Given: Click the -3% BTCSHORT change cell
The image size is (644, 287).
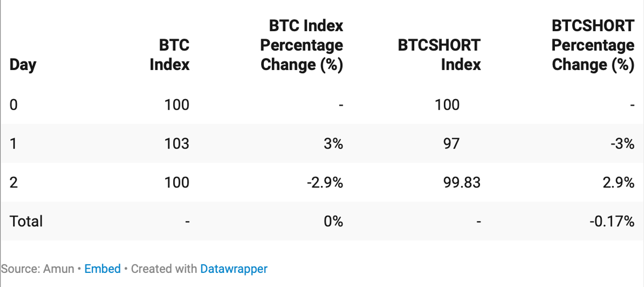Looking at the screenshot, I should coord(622,144).
